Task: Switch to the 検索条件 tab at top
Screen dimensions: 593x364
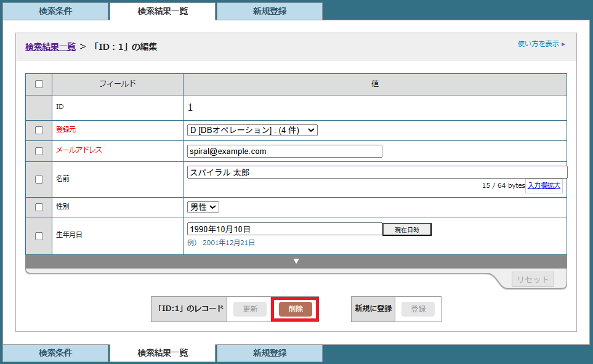Action: [x=55, y=10]
